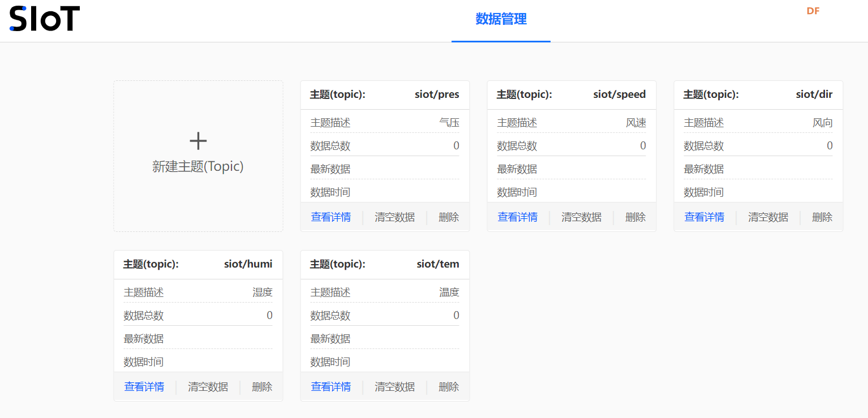The height and width of the screenshot is (418, 868).
Task: View details of siot/pres topic
Action: click(x=331, y=217)
